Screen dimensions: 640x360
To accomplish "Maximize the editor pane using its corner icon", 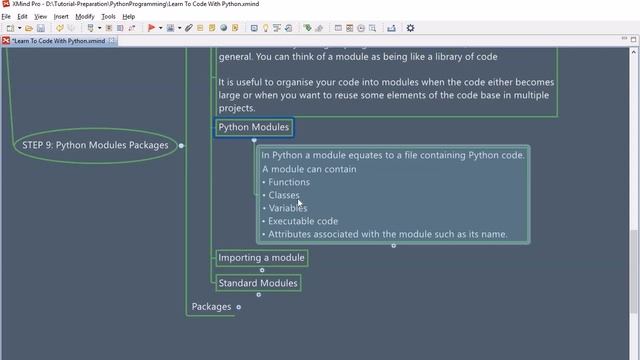I will (633, 40).
